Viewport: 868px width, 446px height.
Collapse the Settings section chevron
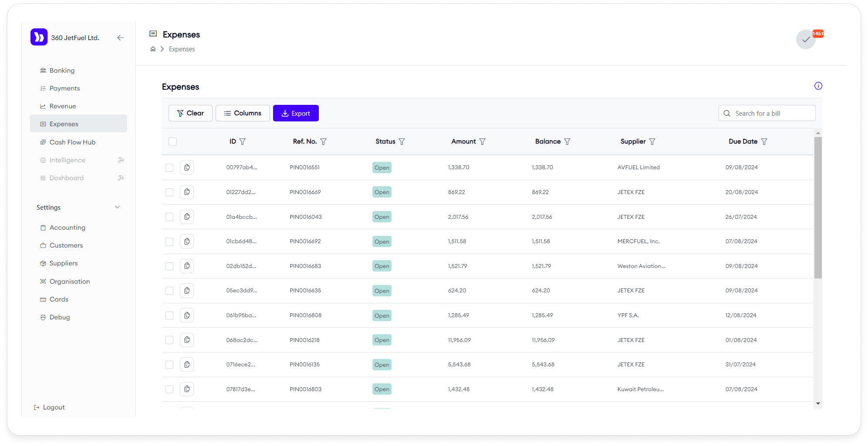click(117, 207)
